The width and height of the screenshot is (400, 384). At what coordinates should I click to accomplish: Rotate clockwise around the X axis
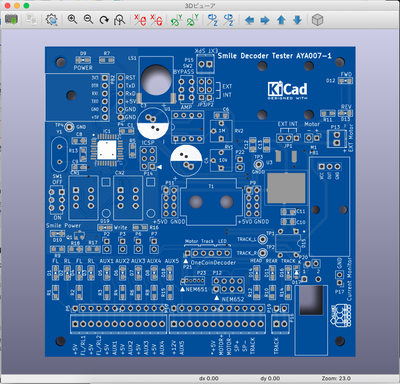click(140, 20)
